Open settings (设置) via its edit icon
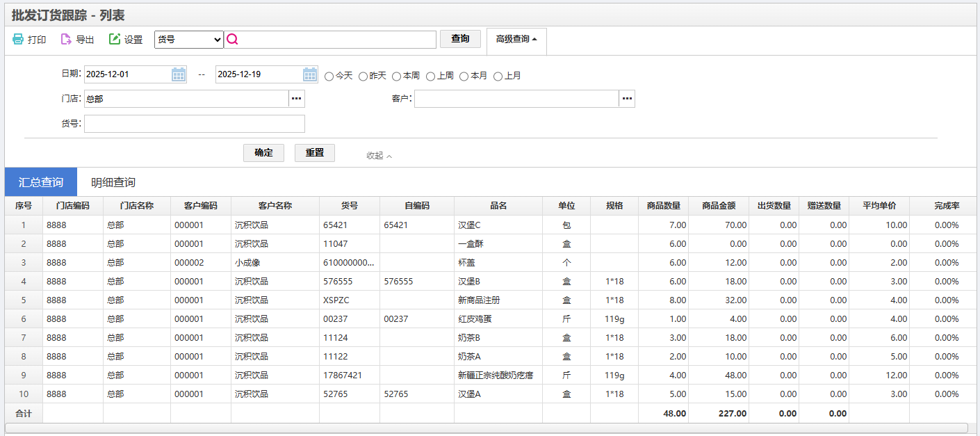 [115, 40]
